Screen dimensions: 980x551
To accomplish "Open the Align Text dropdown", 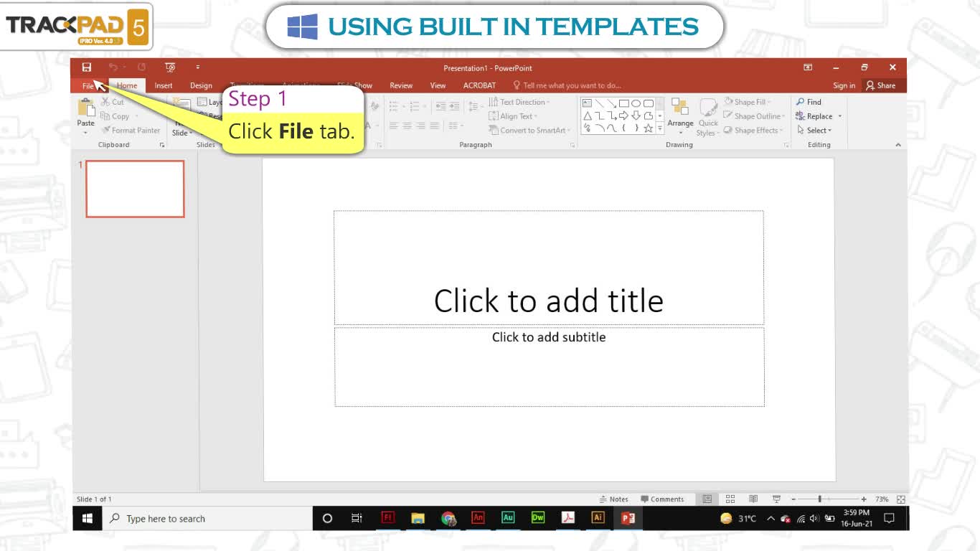I will coord(513,116).
